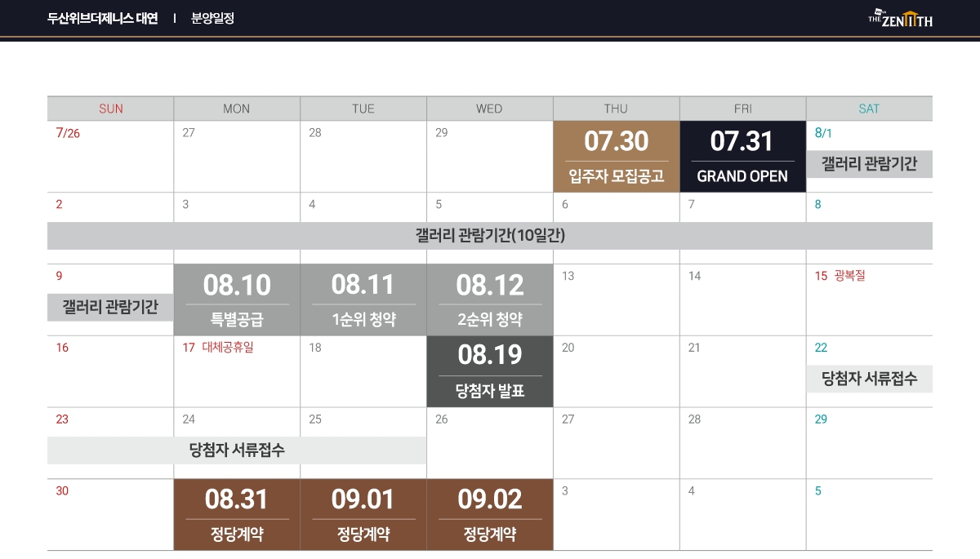Viewport: 980px width, 559px height.
Task: Click the 15 광복절 holiday cell
Action: pos(870,299)
